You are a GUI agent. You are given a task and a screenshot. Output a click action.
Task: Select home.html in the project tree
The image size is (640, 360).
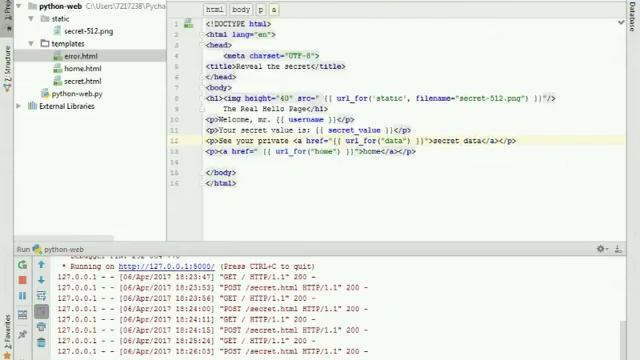click(x=82, y=69)
